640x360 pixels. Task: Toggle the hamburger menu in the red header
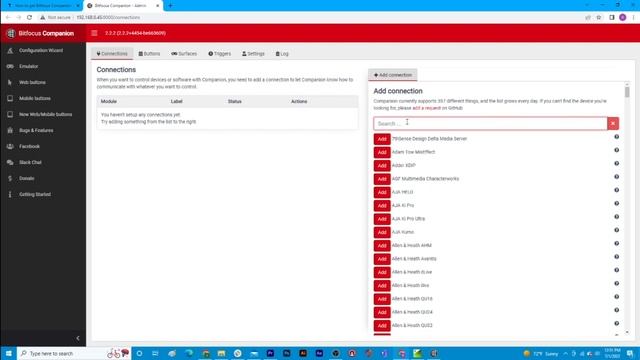coord(94,33)
